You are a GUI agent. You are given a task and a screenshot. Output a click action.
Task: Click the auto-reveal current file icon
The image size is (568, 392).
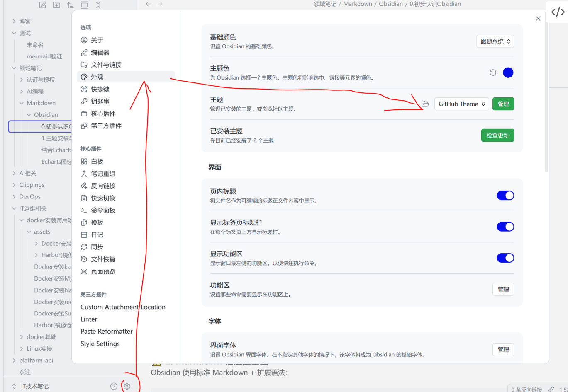pos(84,5)
